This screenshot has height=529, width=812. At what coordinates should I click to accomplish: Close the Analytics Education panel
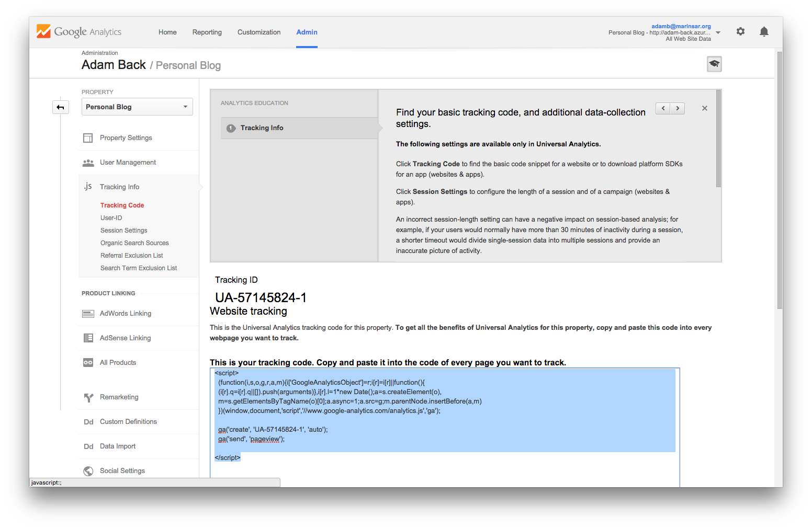[705, 108]
